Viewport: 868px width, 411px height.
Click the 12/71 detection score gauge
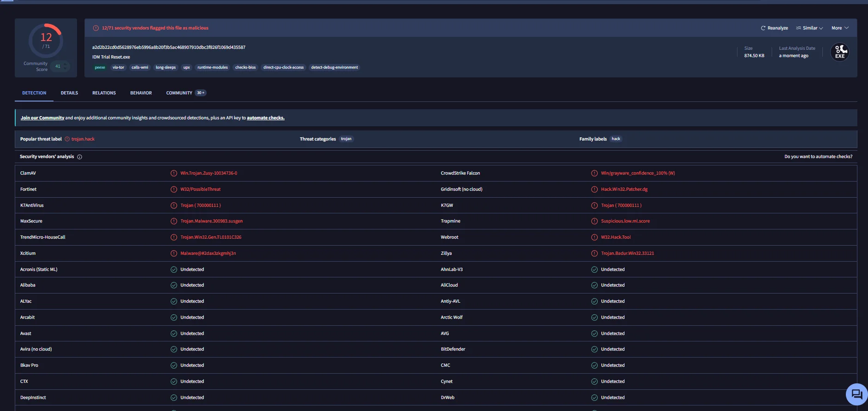coord(46,41)
